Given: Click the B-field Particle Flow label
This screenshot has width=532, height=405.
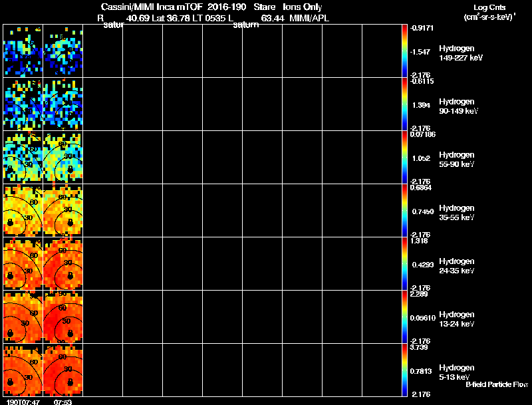Looking at the screenshot, I should click(497, 384).
